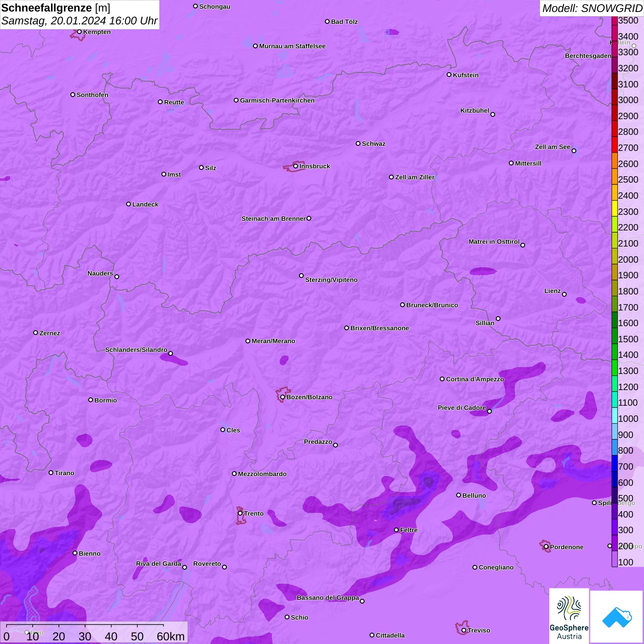This screenshot has height=644, width=644.
Task: Click the Conegliano marker dot
Action: [x=475, y=567]
